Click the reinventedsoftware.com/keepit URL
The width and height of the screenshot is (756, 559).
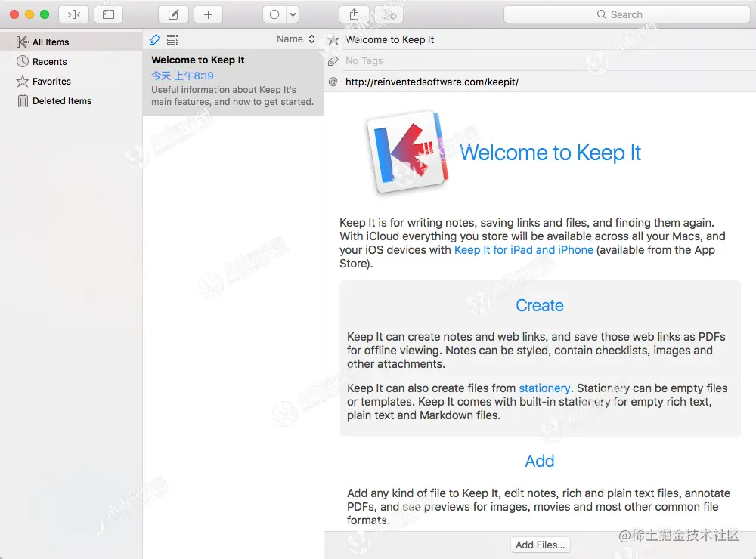432,82
